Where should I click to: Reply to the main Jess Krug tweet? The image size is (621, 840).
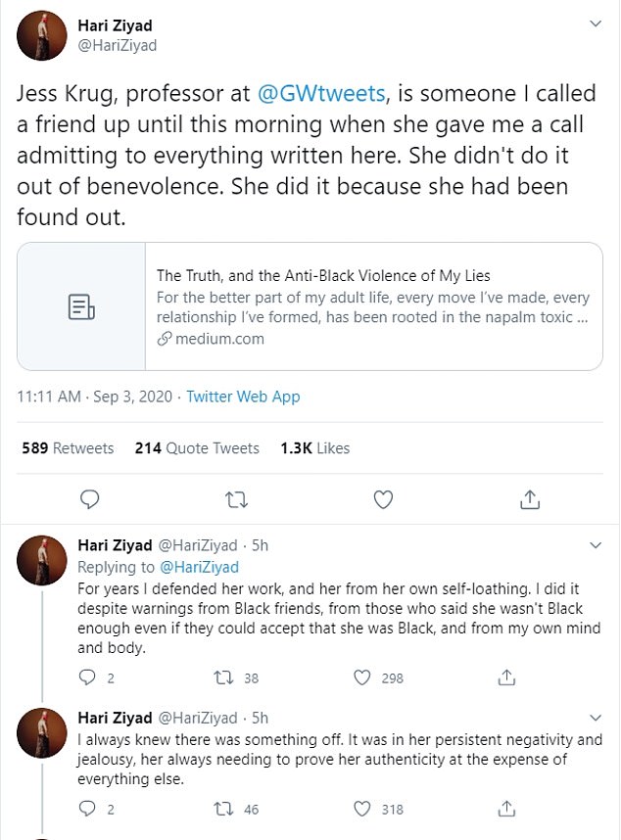90,499
